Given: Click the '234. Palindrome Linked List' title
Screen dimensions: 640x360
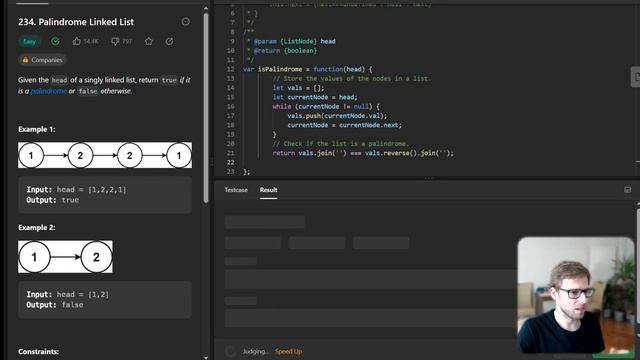Looking at the screenshot, I should coord(76,22).
